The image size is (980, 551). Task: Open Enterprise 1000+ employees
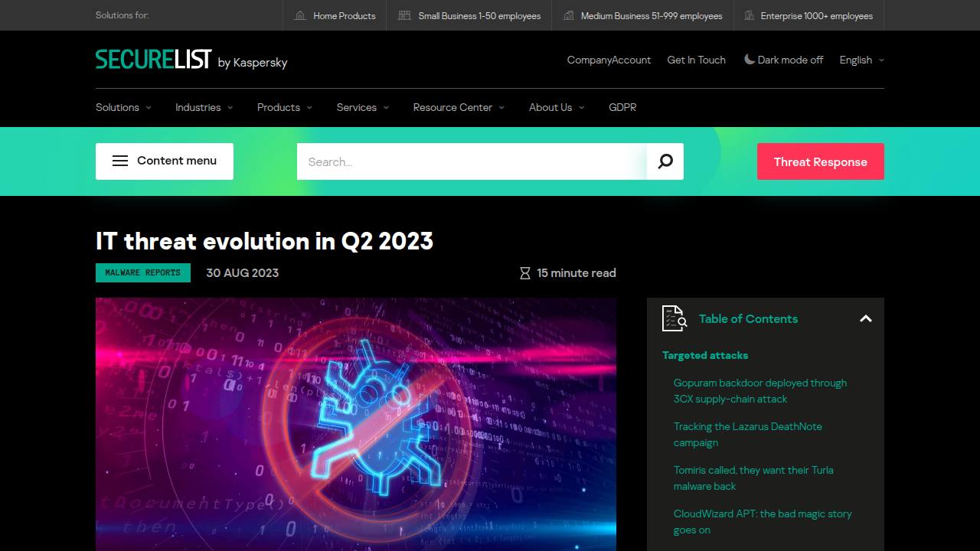tap(808, 15)
